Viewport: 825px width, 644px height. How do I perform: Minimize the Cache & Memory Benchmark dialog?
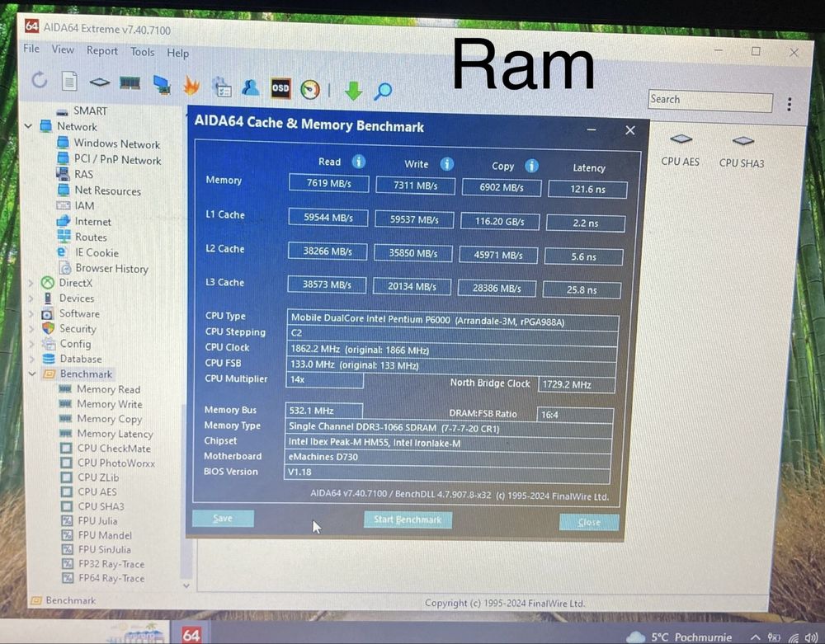click(x=592, y=129)
